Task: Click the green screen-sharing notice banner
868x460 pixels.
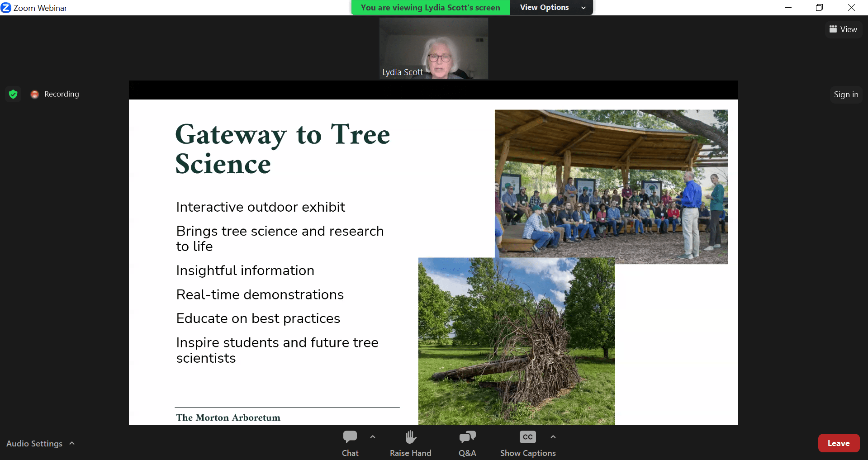Action: [430, 7]
